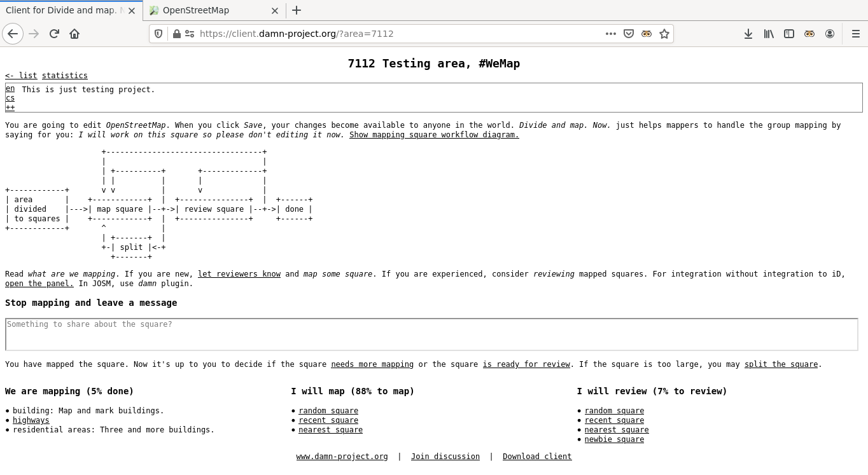
Task: Click the 'This is just testing project.' text
Action: click(x=88, y=90)
